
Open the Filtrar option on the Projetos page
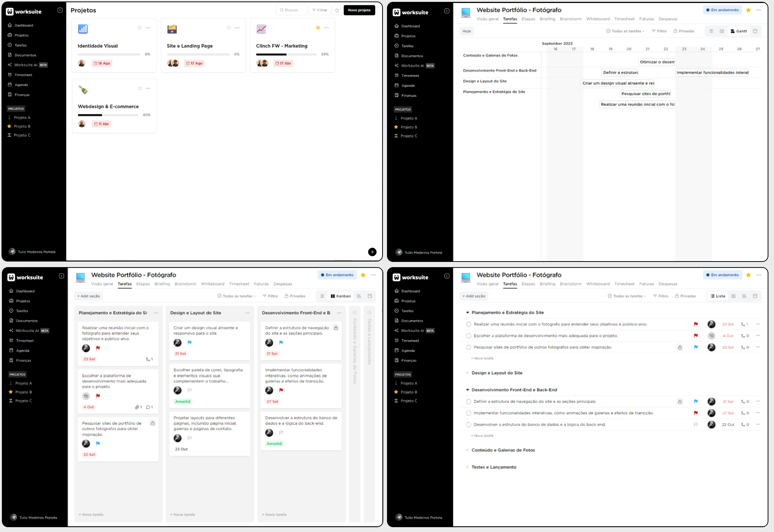pos(320,10)
